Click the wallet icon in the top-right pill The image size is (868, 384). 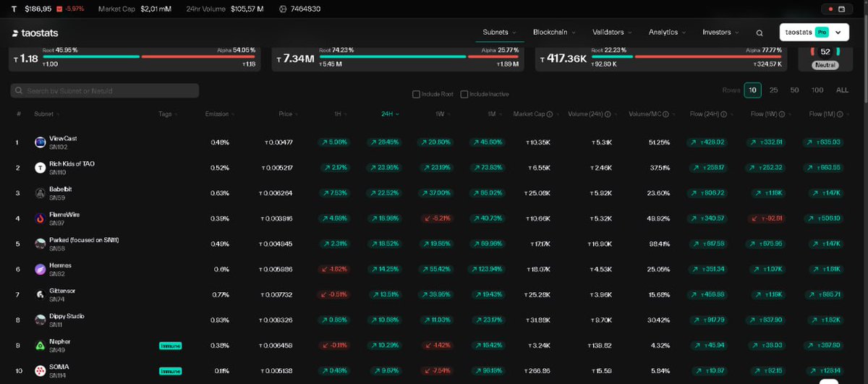pos(841,9)
